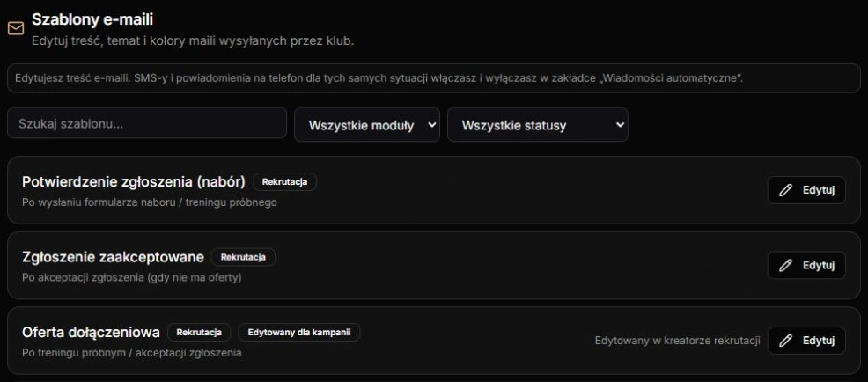Click Rekrutacja tag on Potwierdzenie zgłoszenia

(x=284, y=181)
